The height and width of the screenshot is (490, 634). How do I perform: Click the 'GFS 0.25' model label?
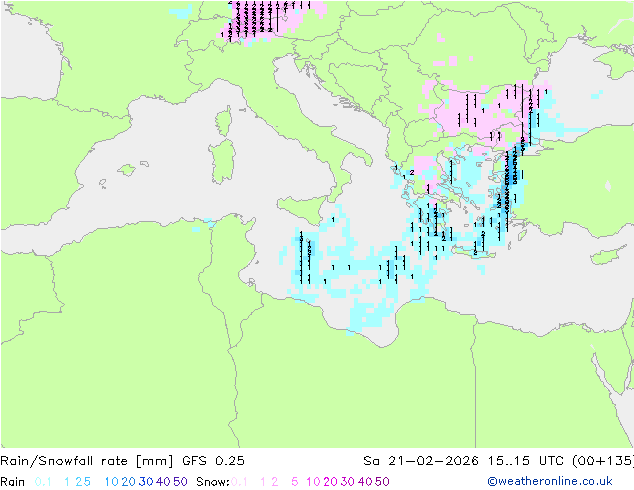(x=213, y=461)
